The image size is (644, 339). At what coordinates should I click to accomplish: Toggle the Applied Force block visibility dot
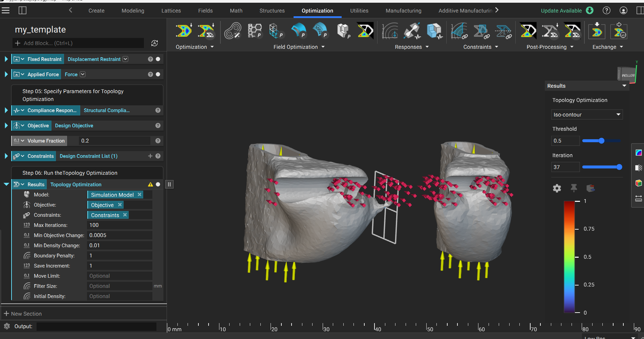pos(158,74)
